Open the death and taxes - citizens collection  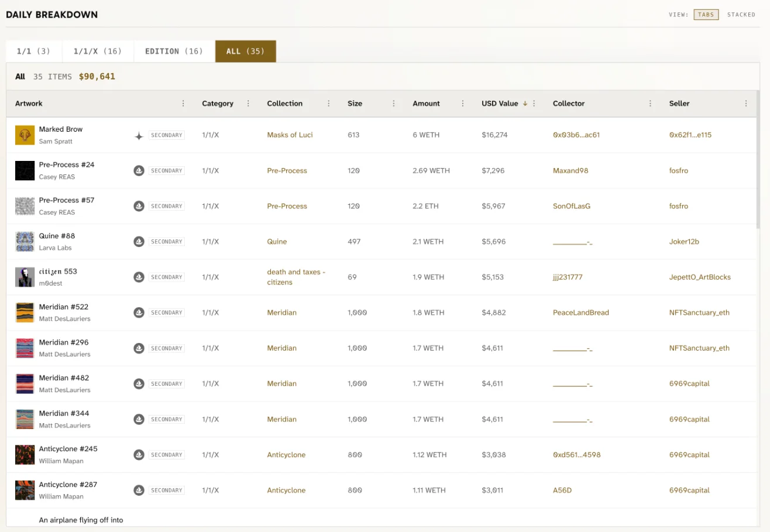click(x=296, y=277)
